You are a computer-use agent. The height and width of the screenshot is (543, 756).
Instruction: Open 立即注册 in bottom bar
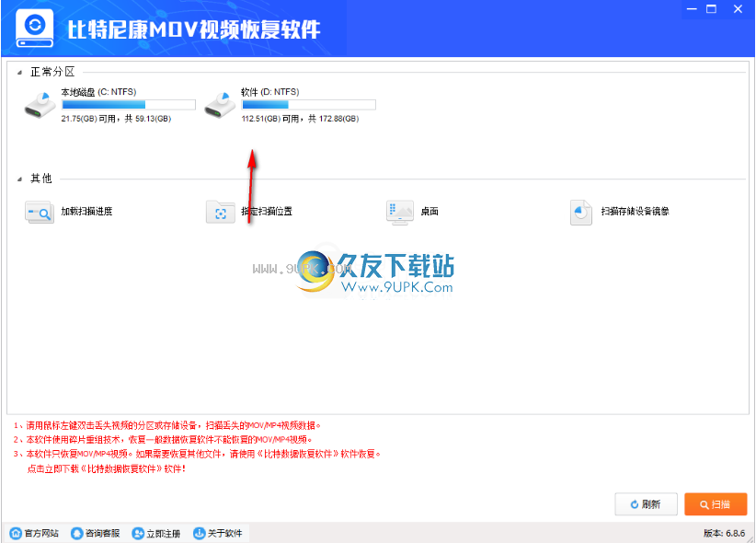[x=164, y=534]
